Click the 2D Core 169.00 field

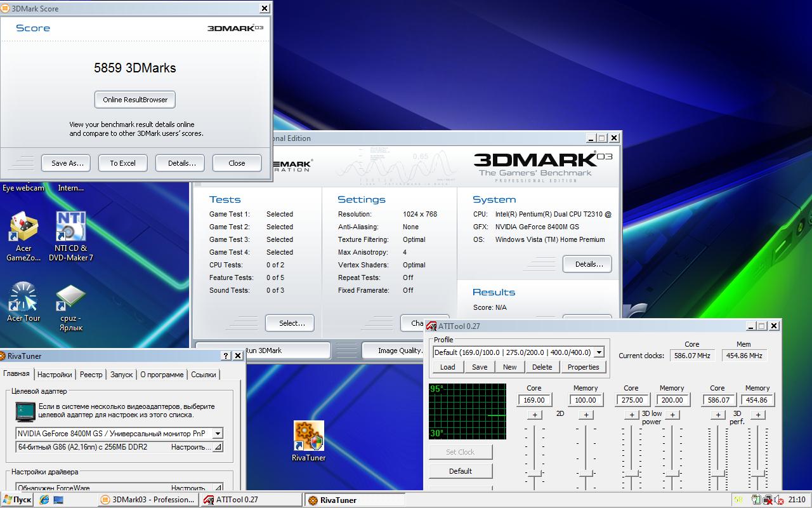(x=534, y=400)
